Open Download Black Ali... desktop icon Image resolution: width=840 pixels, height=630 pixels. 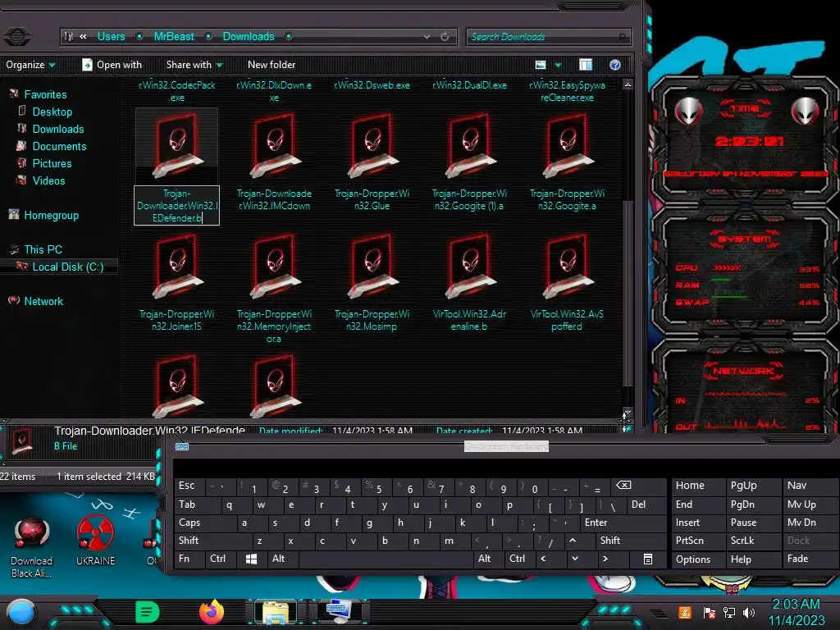pyautogui.click(x=32, y=547)
